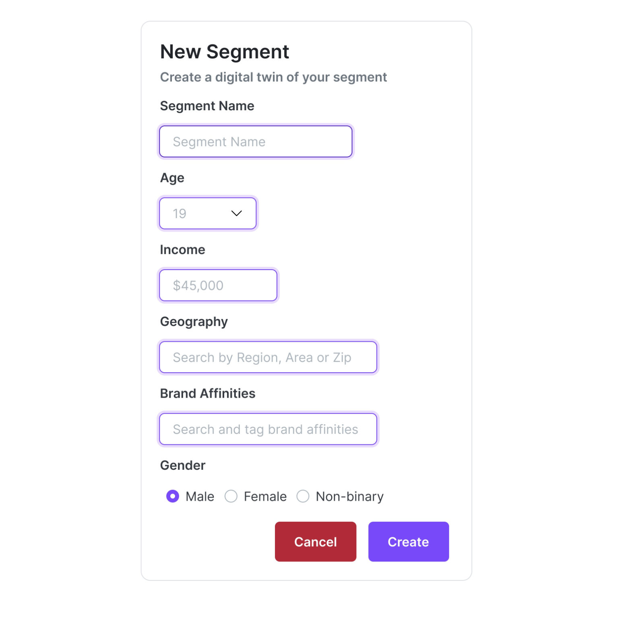Image resolution: width=644 pixels, height=644 pixels.
Task: Click the New Segment heading
Action: (225, 51)
